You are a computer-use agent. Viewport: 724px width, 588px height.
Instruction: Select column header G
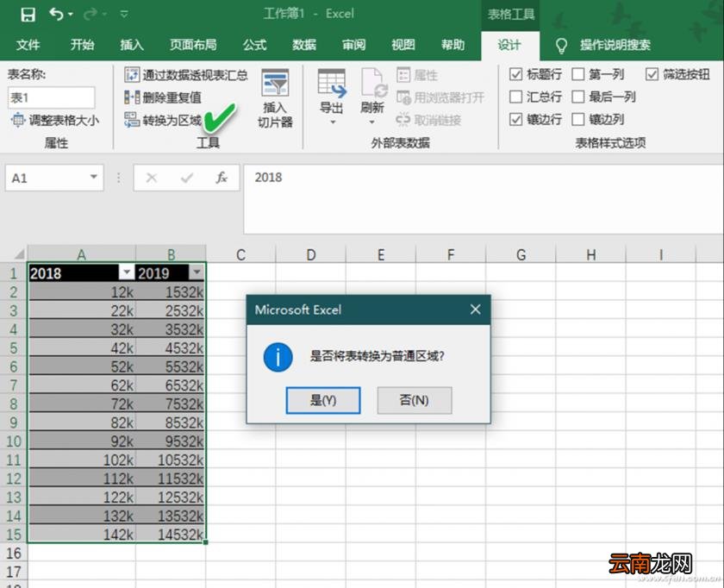tap(521, 254)
